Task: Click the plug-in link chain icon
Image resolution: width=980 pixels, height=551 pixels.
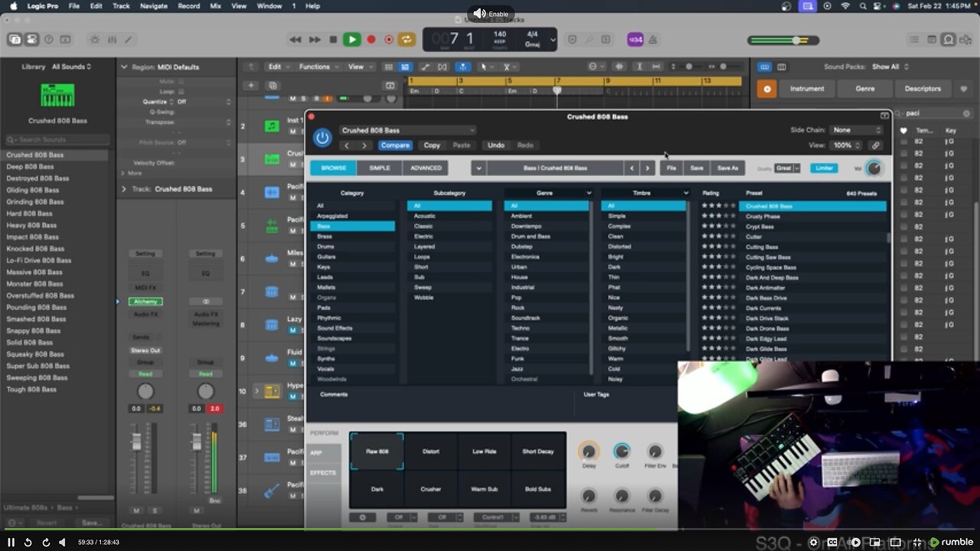Action: (876, 145)
